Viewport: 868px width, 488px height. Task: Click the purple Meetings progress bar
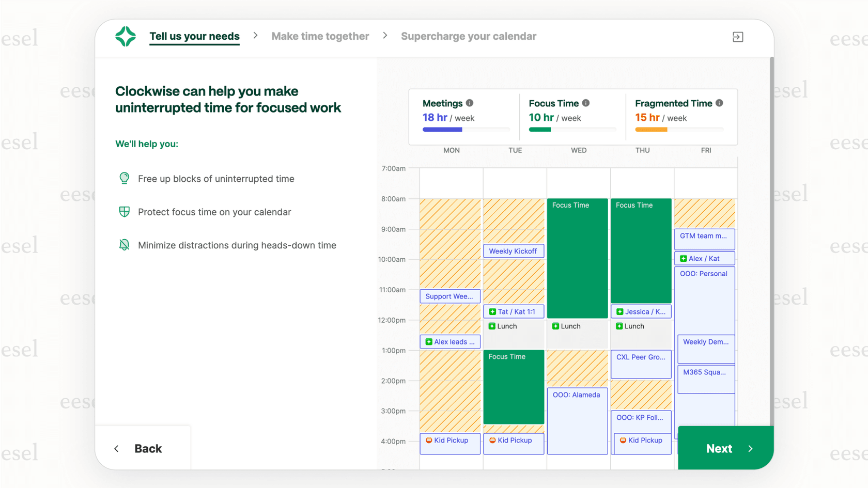[x=442, y=130]
